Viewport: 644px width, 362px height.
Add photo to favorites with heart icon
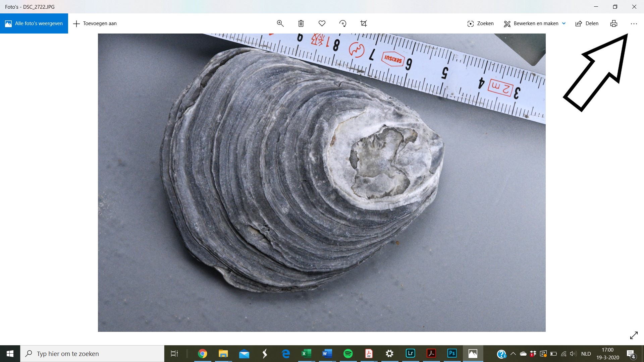pos(322,23)
